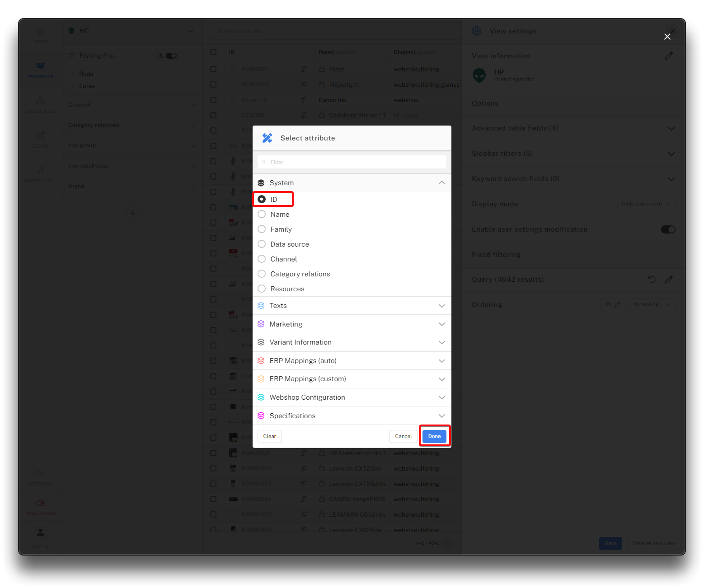Click the Texts group layers icon
Screen dimensions: 704x588
tap(261, 306)
